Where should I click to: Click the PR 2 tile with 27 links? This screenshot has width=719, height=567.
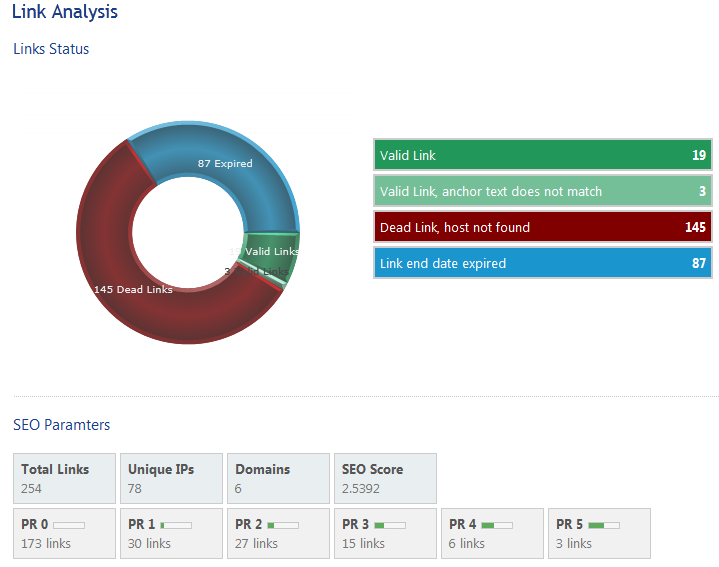coord(279,533)
